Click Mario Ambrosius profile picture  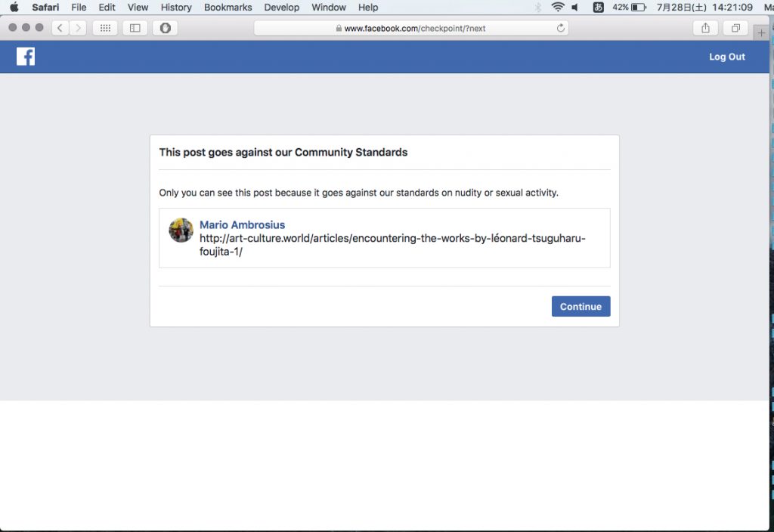(181, 230)
